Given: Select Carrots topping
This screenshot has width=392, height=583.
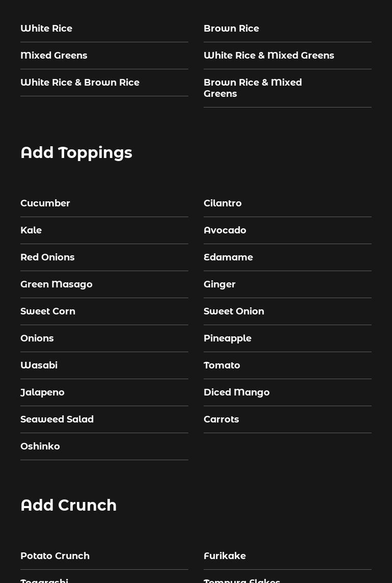Looking at the screenshot, I should (x=221, y=419).
